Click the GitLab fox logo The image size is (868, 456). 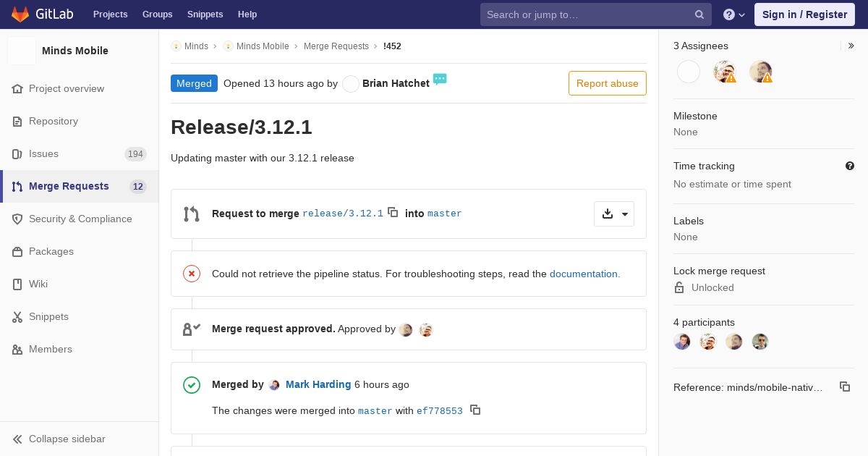tap(20, 14)
